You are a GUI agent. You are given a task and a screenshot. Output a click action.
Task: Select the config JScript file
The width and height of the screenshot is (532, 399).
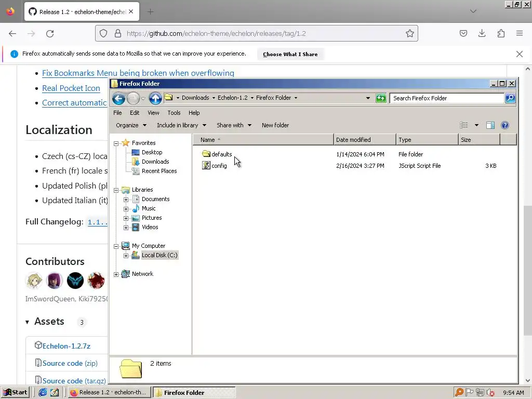pos(219,166)
